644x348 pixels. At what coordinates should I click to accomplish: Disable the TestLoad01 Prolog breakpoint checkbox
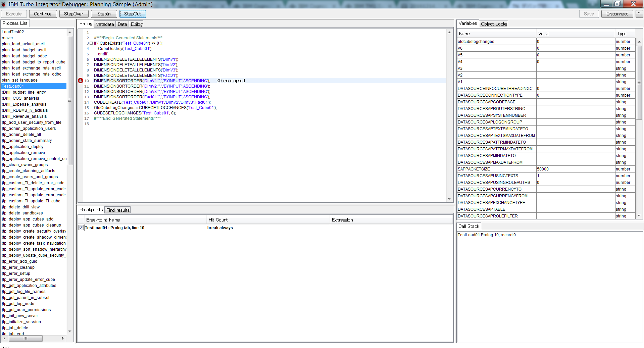point(81,228)
